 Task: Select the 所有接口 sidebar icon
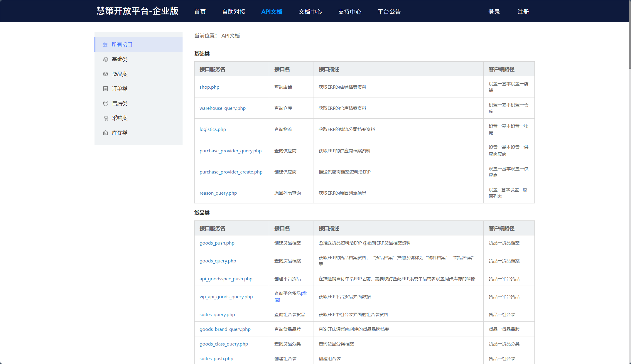105,45
